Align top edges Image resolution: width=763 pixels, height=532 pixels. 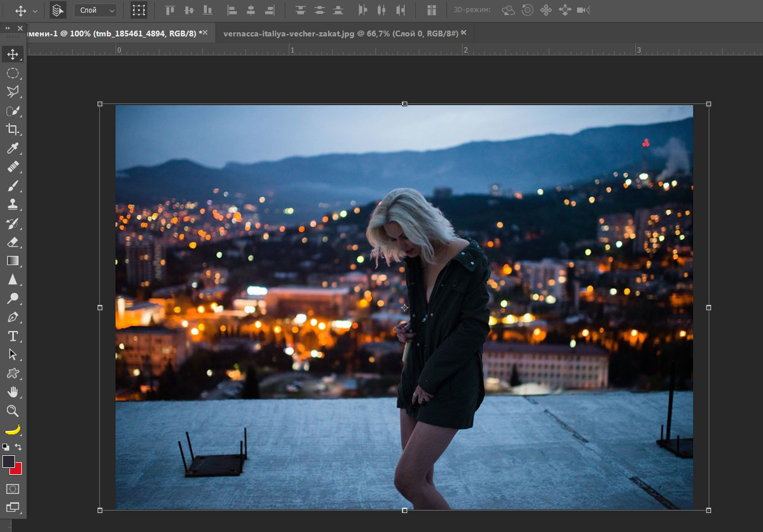tap(170, 10)
